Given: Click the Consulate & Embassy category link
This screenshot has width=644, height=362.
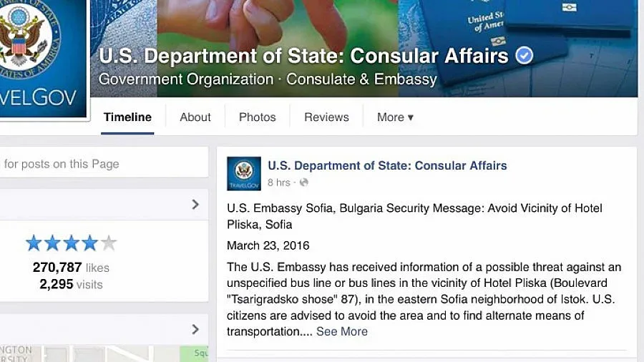Looking at the screenshot, I should tap(361, 79).
